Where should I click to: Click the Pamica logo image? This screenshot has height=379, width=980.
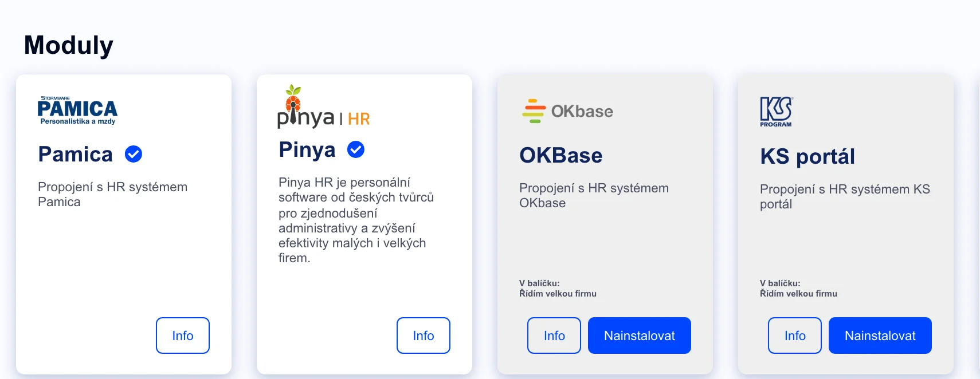(x=77, y=110)
